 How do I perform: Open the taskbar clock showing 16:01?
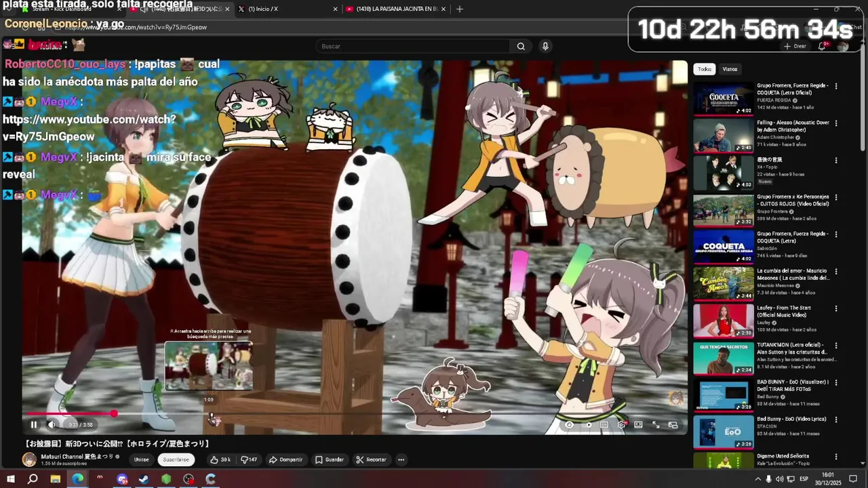(827, 479)
